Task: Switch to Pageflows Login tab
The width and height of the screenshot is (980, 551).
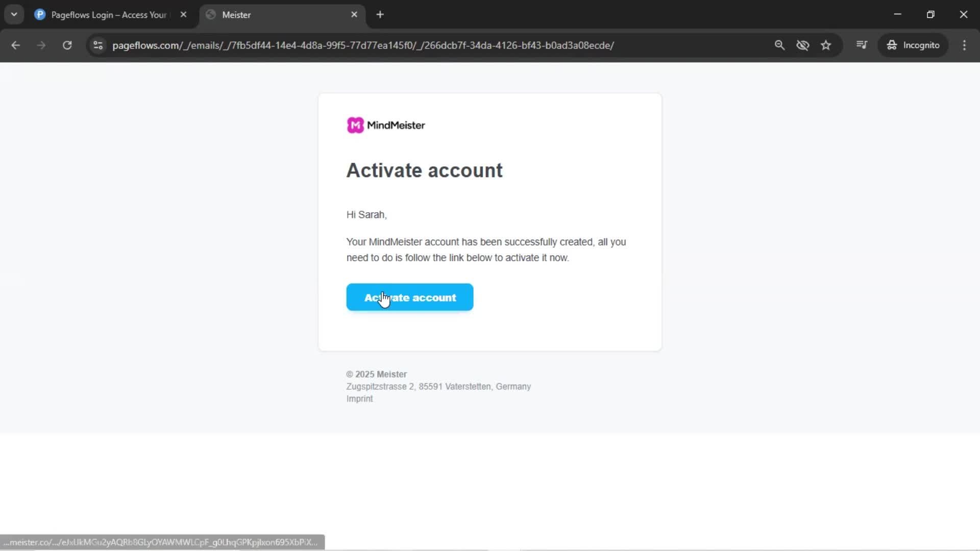Action: (108, 15)
